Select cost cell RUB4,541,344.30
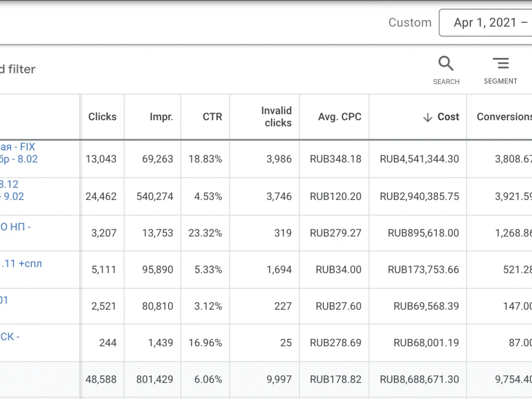This screenshot has width=532, height=399. (419, 159)
